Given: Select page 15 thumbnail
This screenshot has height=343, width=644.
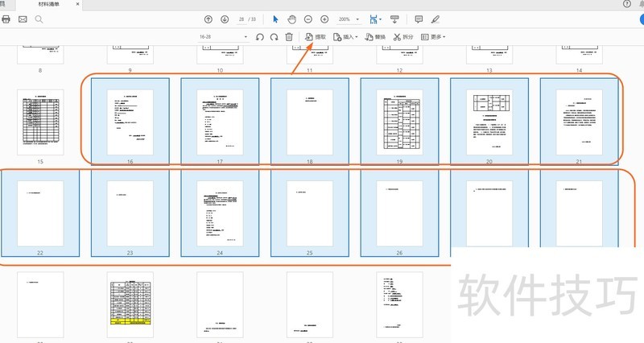Looking at the screenshot, I should 40,122.
